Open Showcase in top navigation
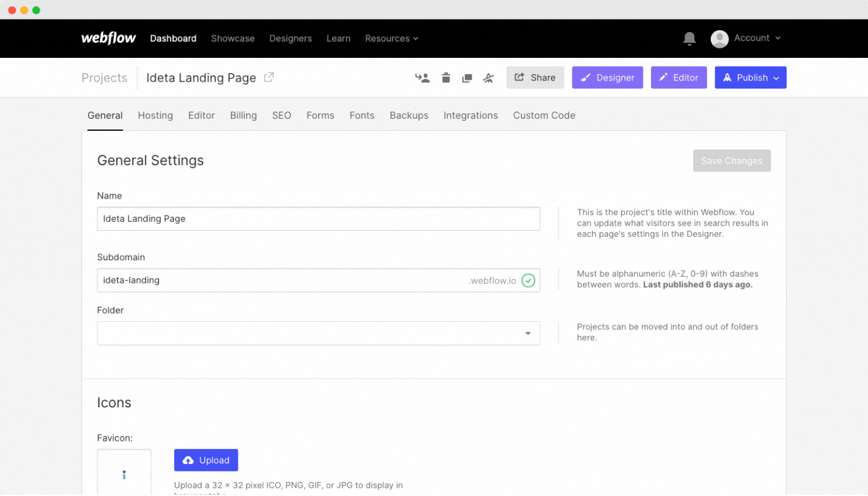This screenshot has width=868, height=496. click(233, 38)
